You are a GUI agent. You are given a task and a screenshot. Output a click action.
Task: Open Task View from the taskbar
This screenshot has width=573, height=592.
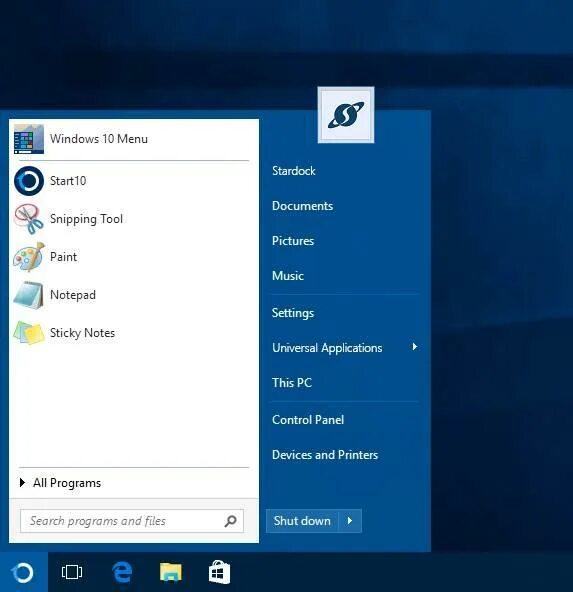pyautogui.click(x=72, y=572)
